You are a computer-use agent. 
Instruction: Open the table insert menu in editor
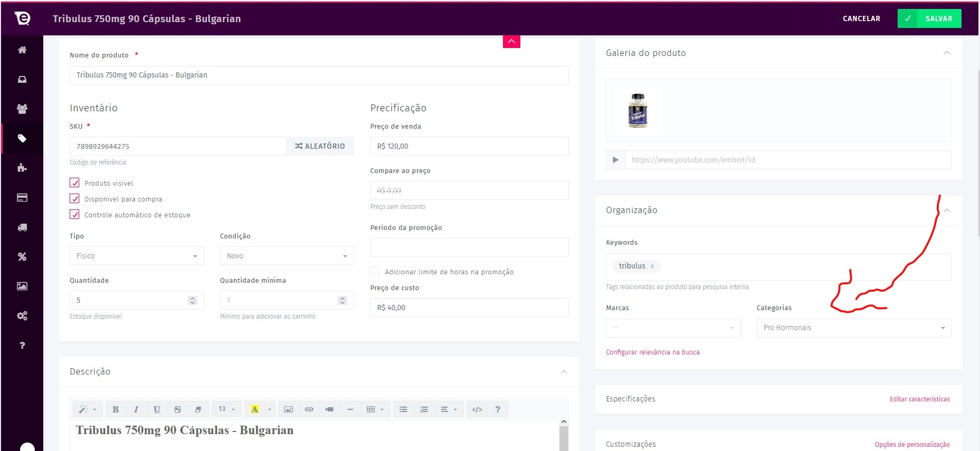click(x=375, y=409)
